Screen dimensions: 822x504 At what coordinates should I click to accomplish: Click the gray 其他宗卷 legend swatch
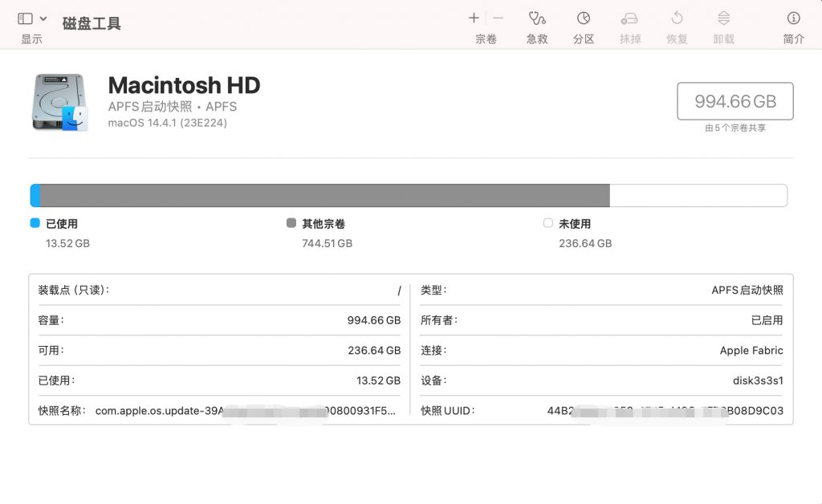pyautogui.click(x=291, y=224)
